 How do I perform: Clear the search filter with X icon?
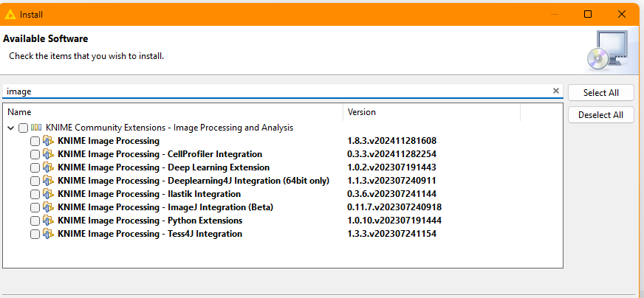click(556, 91)
